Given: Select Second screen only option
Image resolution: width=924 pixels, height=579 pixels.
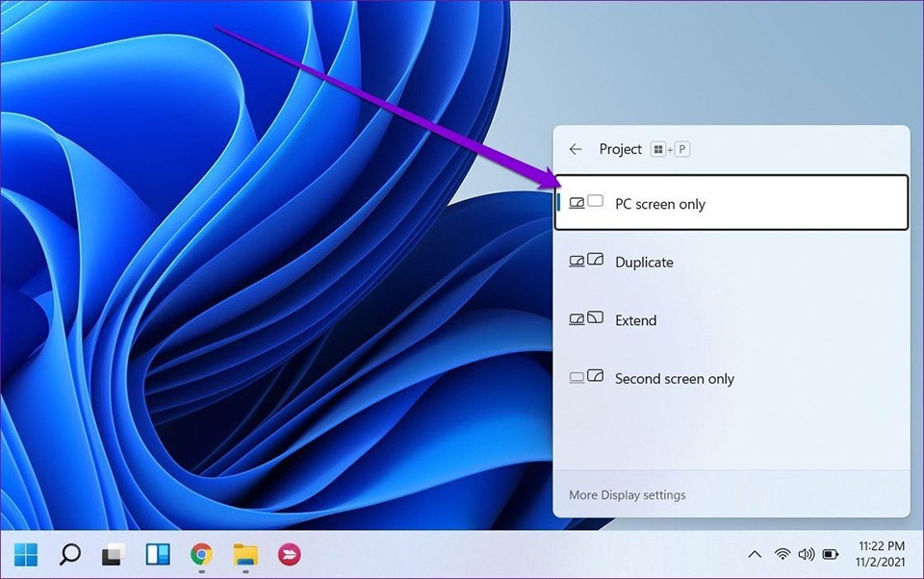Looking at the screenshot, I should pos(731,378).
